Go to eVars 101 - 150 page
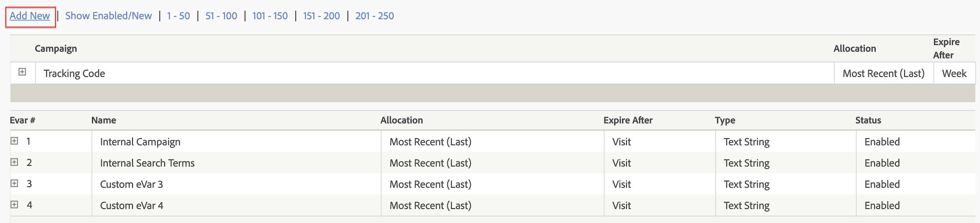Viewport: 980px width, 223px height. (270, 16)
